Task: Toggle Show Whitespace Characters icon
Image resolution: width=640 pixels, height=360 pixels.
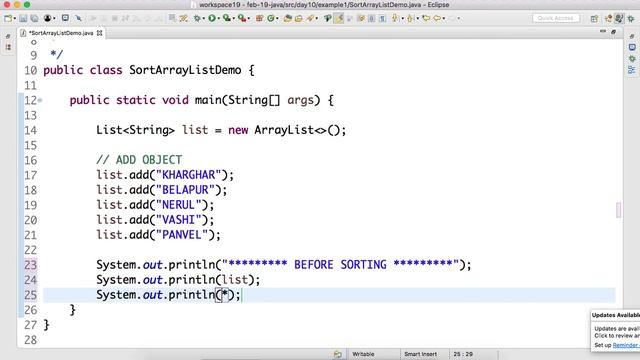Action: [382, 18]
